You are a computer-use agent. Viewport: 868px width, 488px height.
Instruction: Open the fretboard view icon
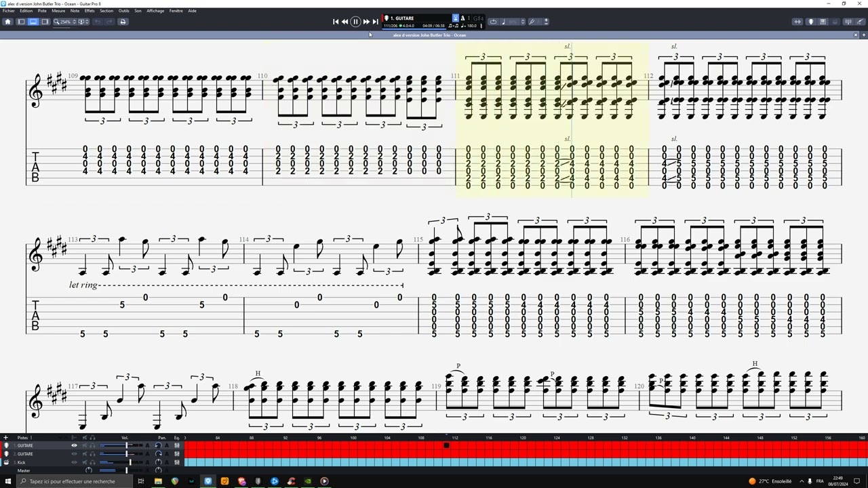coord(810,22)
